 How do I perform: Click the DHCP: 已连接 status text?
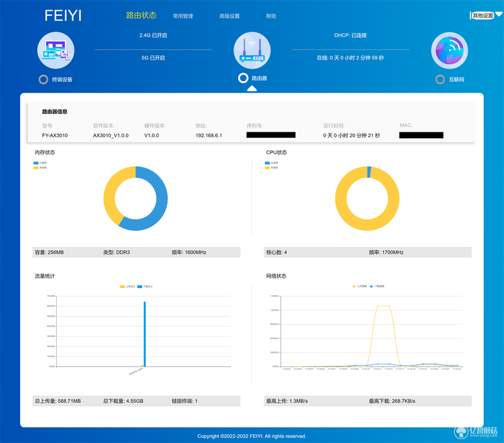coord(350,35)
